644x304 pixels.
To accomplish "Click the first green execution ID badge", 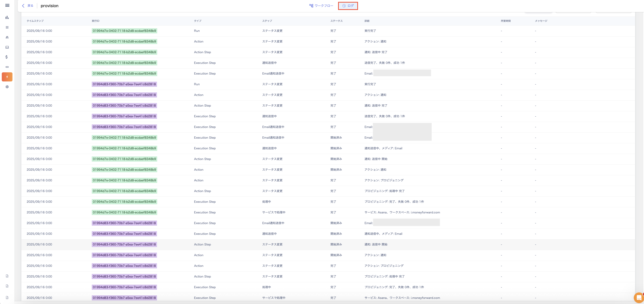I will tap(124, 31).
